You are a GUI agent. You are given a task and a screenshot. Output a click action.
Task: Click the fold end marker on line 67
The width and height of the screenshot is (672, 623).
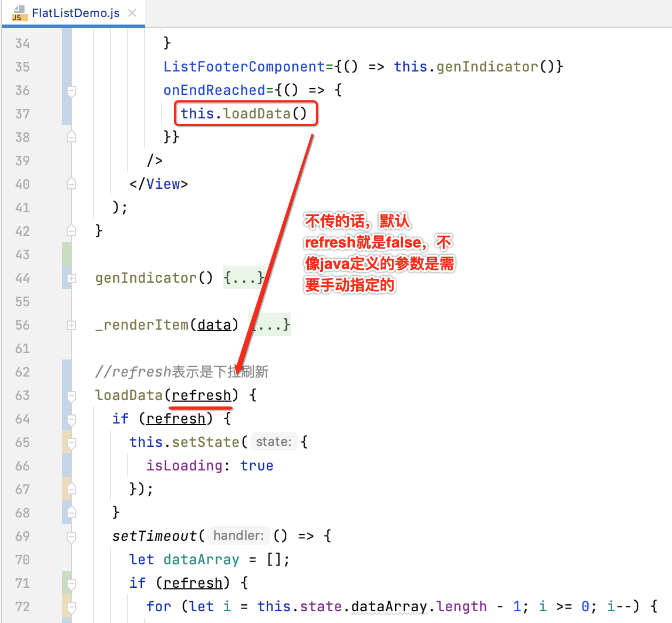tap(71, 489)
